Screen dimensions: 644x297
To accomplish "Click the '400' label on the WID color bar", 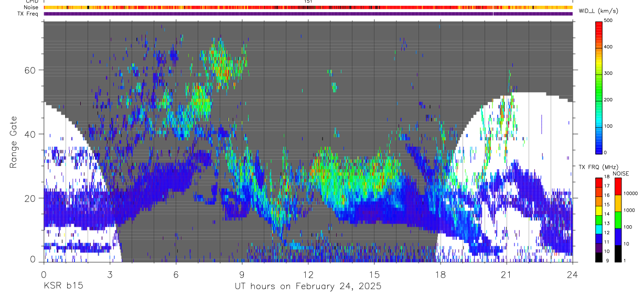I will point(608,47).
